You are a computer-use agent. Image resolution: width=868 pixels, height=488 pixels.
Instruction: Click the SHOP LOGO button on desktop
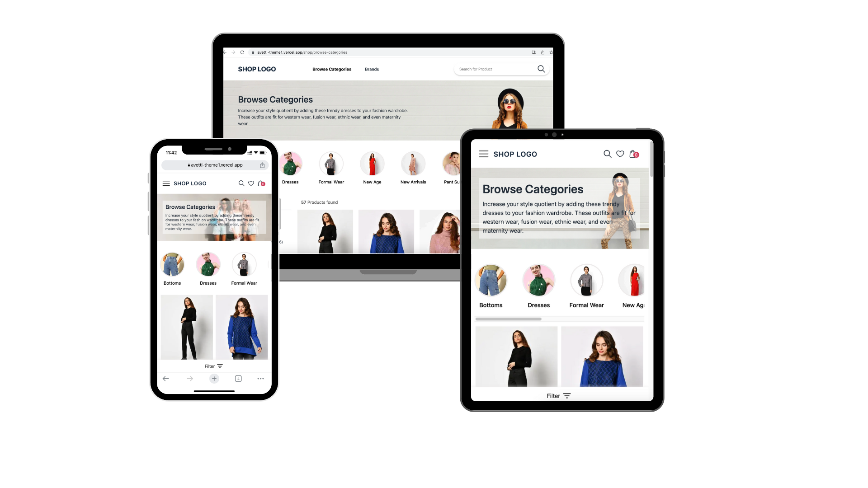pos(256,69)
